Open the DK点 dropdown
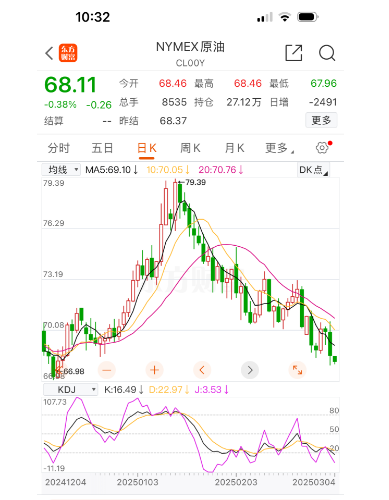 313,170
